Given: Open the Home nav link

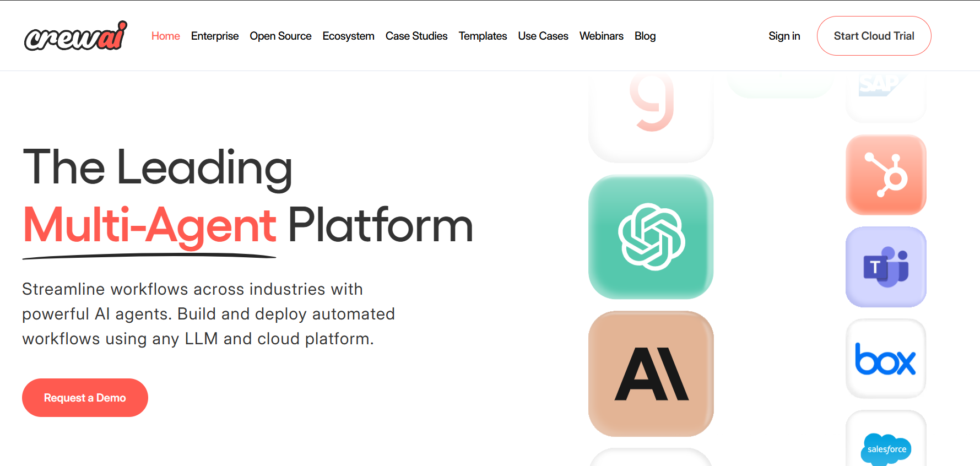Looking at the screenshot, I should click(166, 36).
